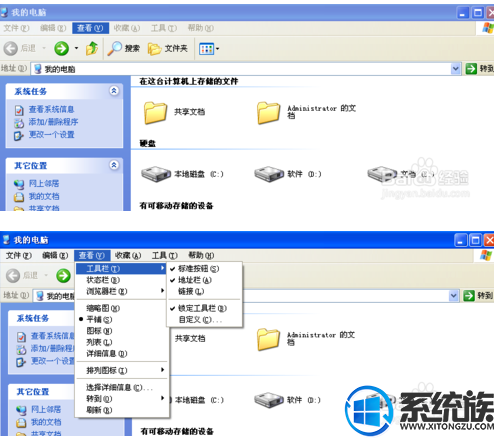The image size is (494, 439).
Task: Select 列表(L) view mode in menu
Action: coord(121,342)
